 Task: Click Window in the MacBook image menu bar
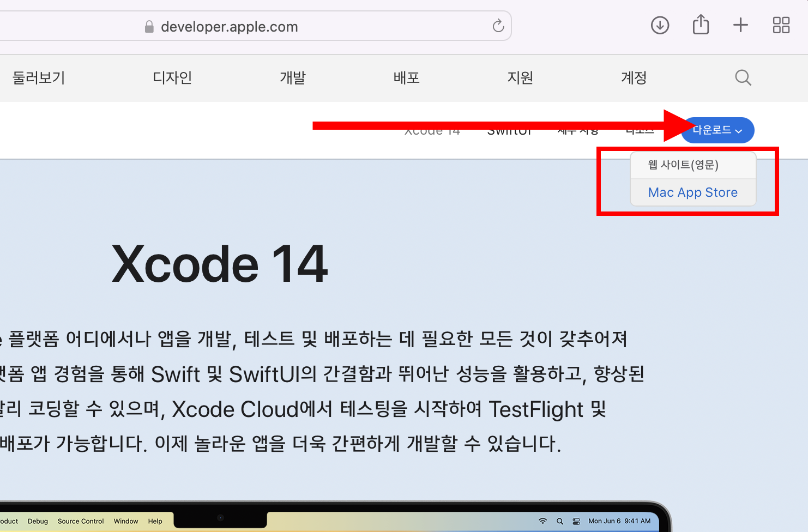(126, 521)
